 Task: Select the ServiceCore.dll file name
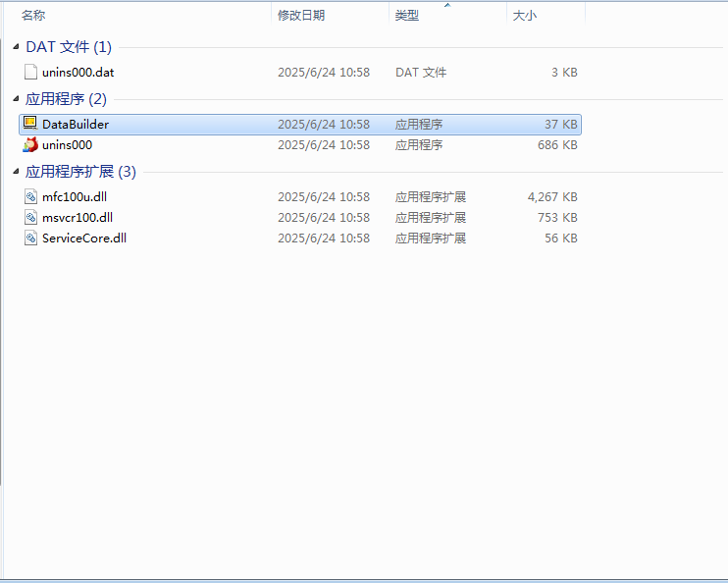(x=83, y=238)
